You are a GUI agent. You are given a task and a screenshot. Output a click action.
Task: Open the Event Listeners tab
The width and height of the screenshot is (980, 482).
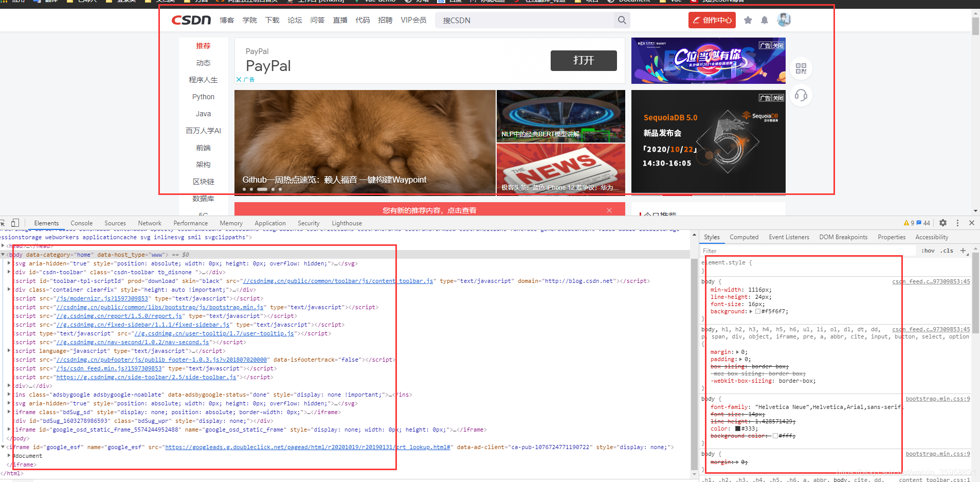(789, 237)
